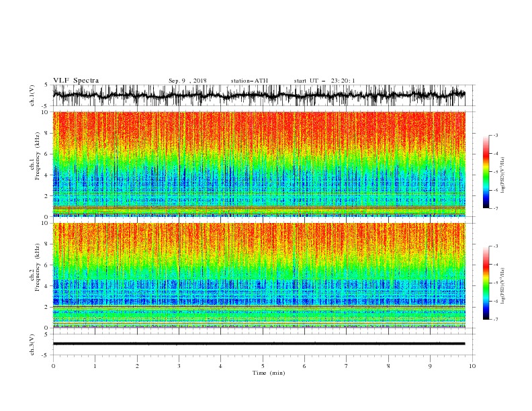Click time axis tick label '5'
Image resolution: width=532 pixels, height=411 pixels.
click(x=263, y=366)
